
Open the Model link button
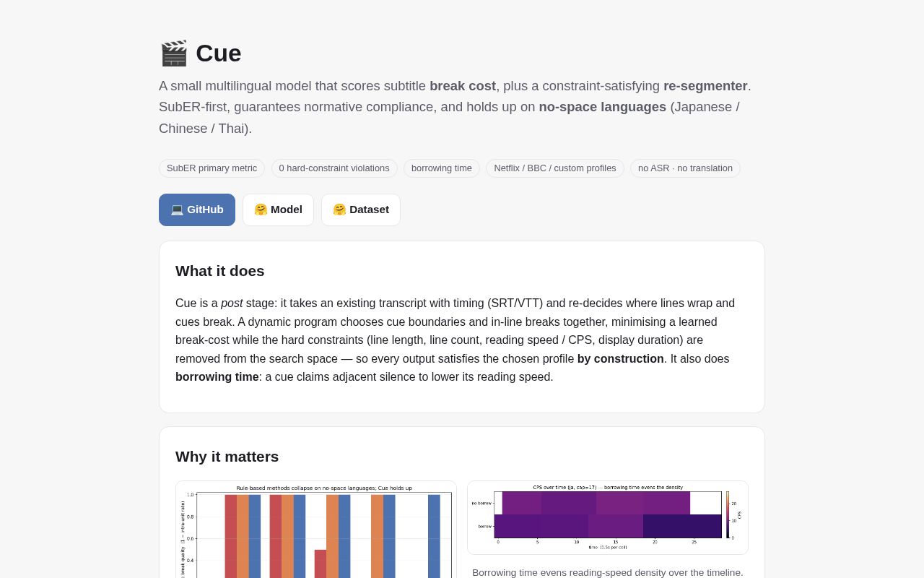(x=278, y=210)
